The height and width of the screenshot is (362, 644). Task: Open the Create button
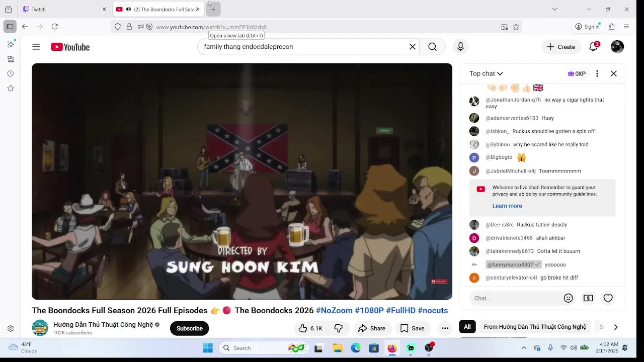point(561,47)
